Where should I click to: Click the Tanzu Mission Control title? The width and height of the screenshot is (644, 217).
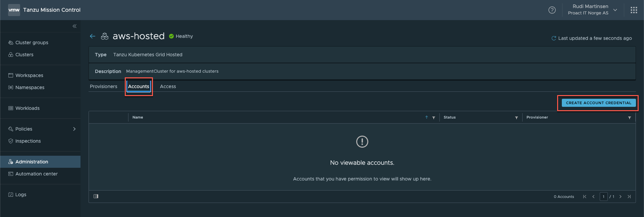tap(52, 10)
